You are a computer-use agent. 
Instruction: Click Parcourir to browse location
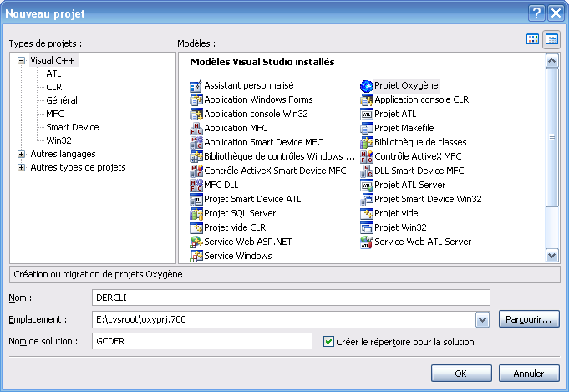pyautogui.click(x=529, y=319)
